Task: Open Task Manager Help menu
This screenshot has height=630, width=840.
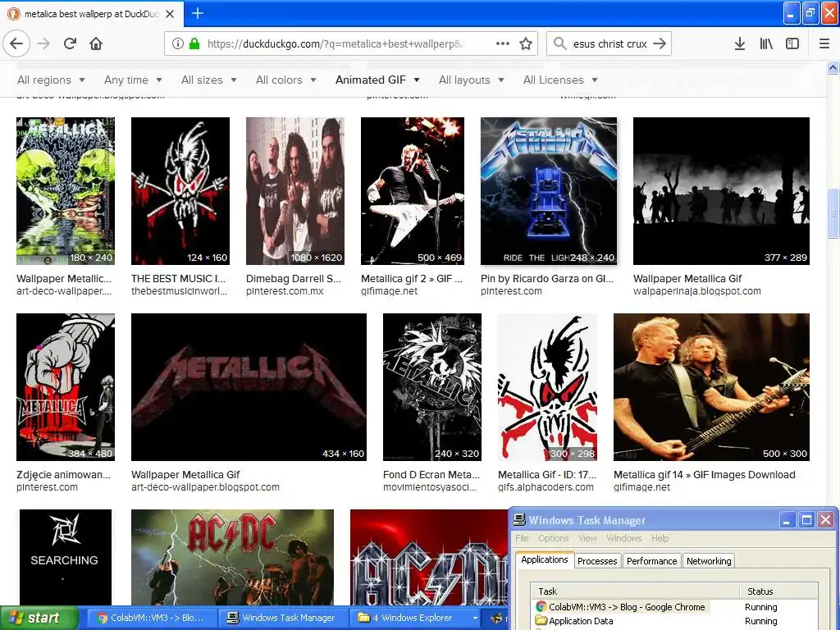Action: pyautogui.click(x=660, y=538)
